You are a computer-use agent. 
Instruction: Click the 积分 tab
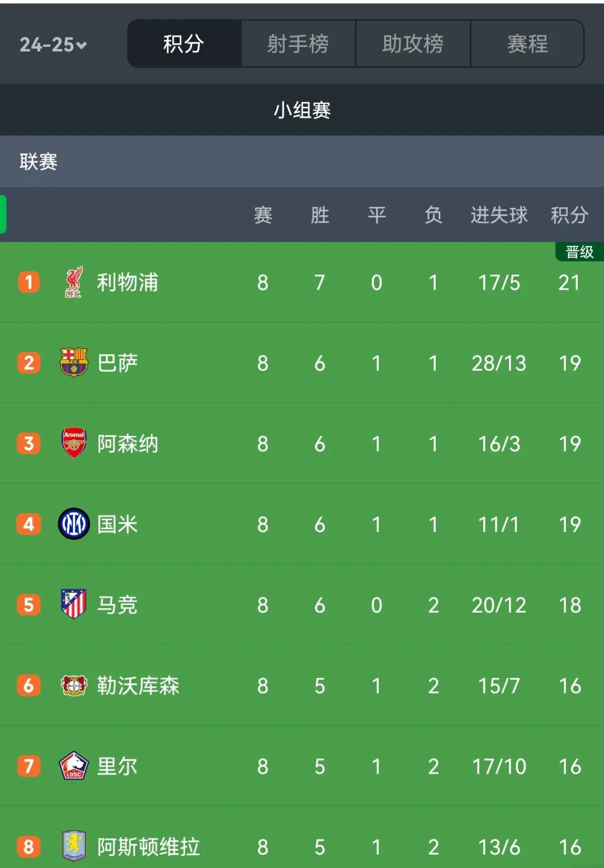point(183,44)
